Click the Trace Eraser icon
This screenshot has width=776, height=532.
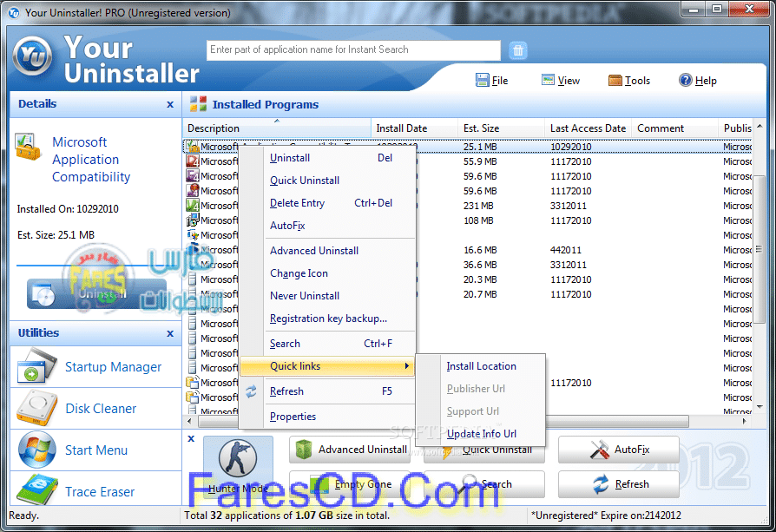[37, 489]
